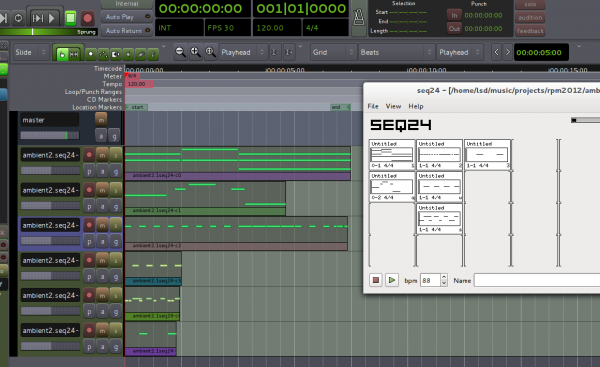
Task: Select the time-stretch tool
Action: 116,54
